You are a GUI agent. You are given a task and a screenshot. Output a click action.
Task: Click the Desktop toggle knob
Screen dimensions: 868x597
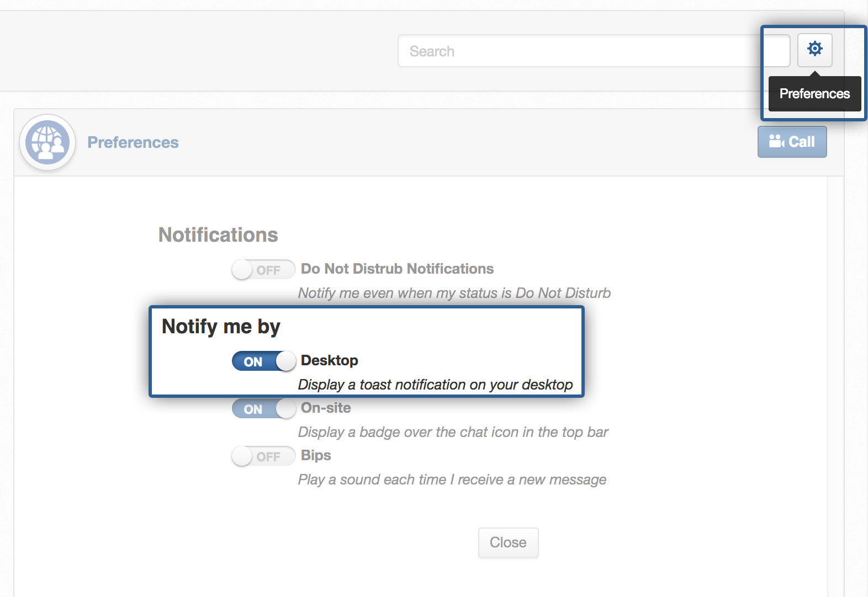click(x=285, y=361)
